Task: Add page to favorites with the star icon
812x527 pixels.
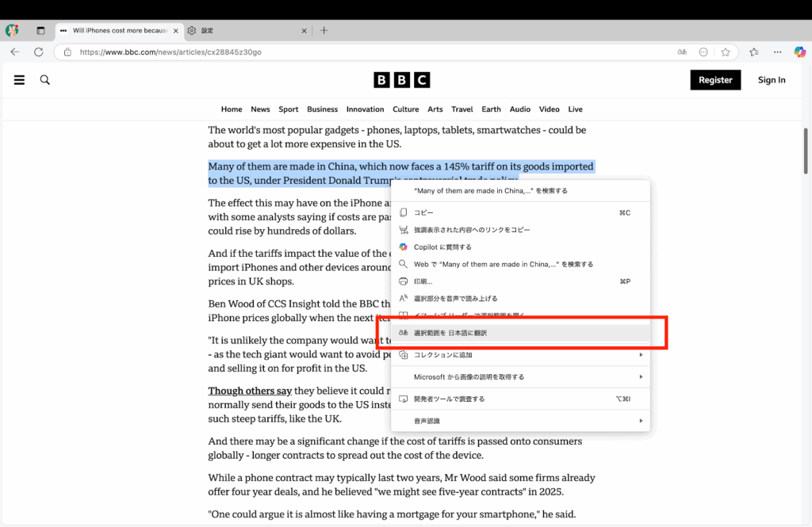Action: click(x=725, y=52)
